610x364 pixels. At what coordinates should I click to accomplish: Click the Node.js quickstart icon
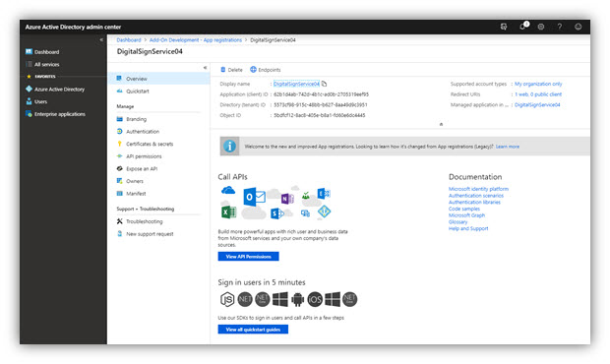pos(227,299)
